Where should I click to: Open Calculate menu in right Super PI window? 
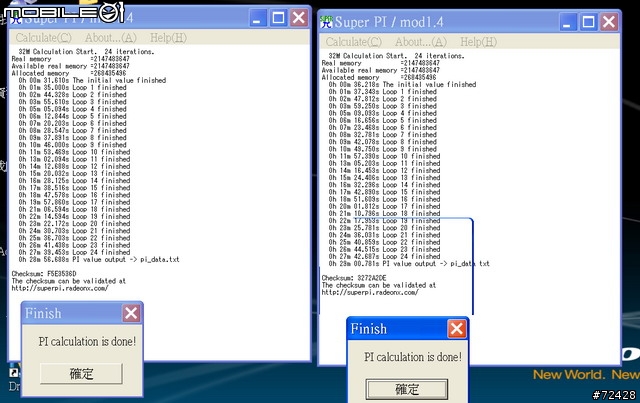click(x=353, y=42)
